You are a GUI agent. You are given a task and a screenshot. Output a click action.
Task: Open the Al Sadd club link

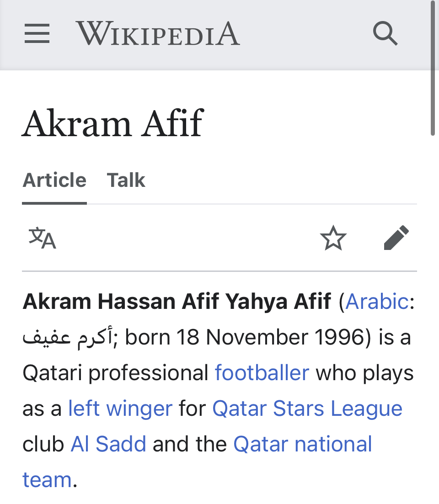108,444
